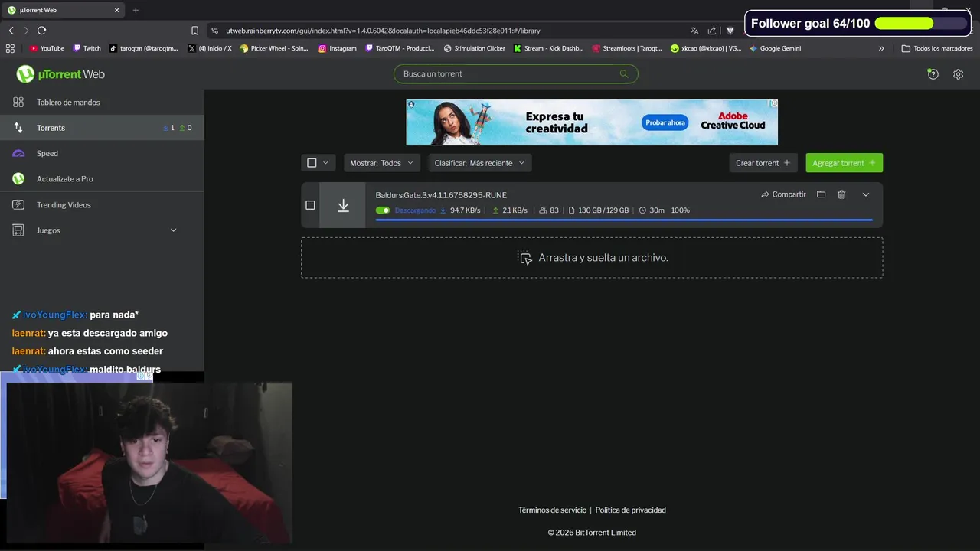
Task: Click the ad info icon on Adobe banner
Action: click(x=773, y=103)
